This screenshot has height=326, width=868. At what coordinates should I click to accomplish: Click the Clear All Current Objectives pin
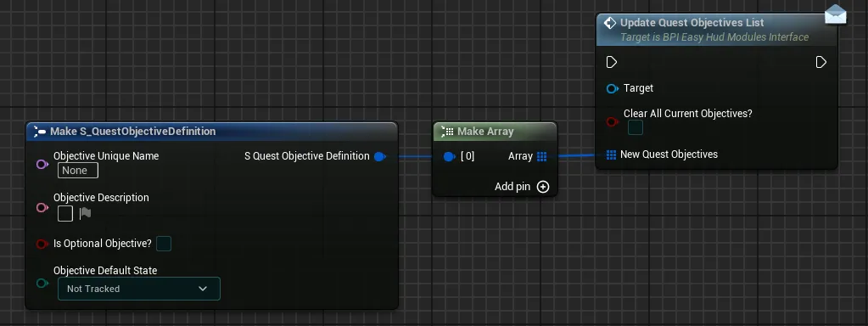click(x=613, y=121)
